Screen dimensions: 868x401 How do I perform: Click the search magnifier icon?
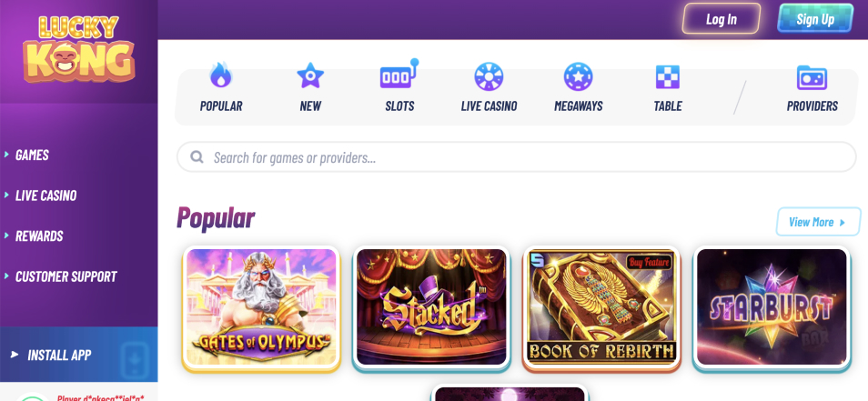pyautogui.click(x=197, y=157)
